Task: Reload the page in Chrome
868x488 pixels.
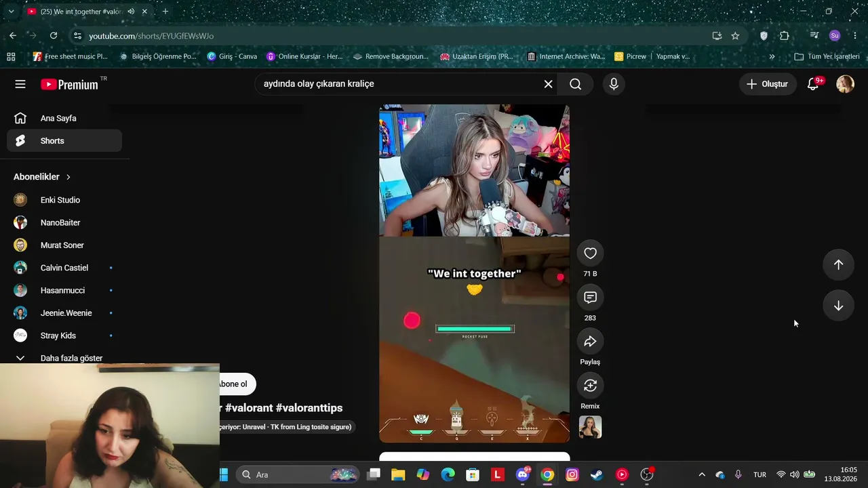Action: [54, 36]
